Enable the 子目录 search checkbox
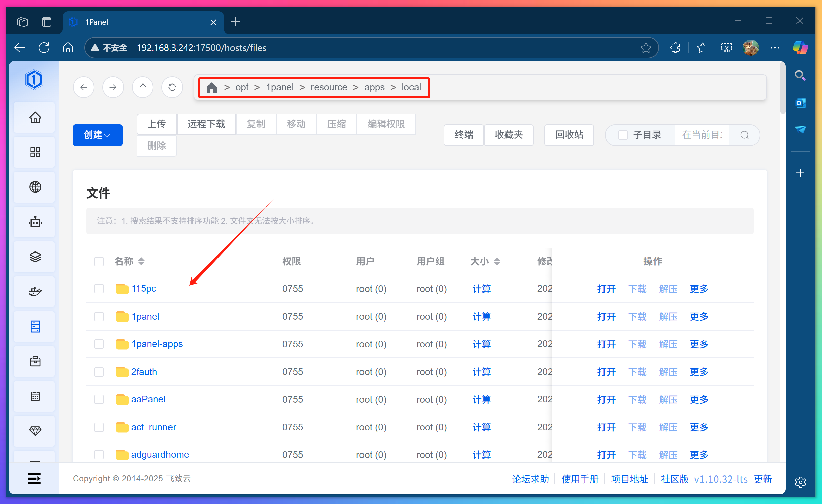This screenshot has width=822, height=504. click(x=623, y=135)
